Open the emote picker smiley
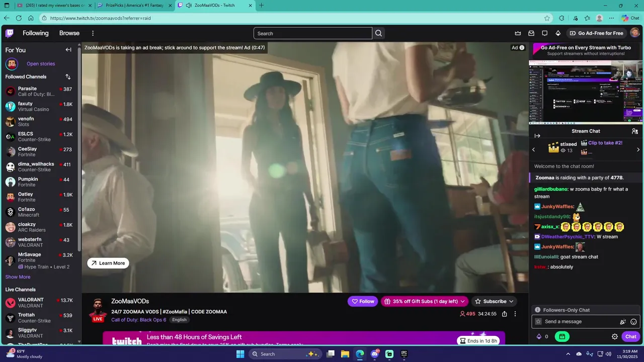The height and width of the screenshot is (362, 644). (633, 322)
